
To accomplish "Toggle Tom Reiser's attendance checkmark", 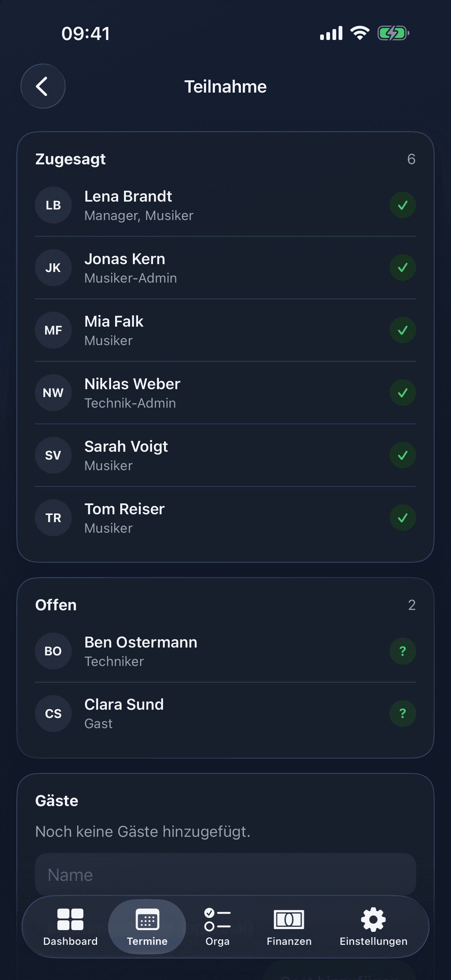I will click(x=403, y=518).
